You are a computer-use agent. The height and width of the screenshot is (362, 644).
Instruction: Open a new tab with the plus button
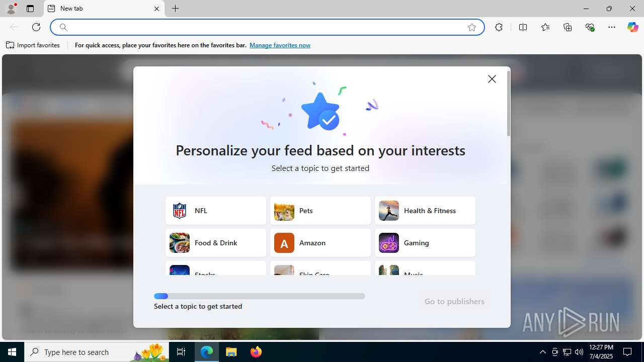pos(175,9)
